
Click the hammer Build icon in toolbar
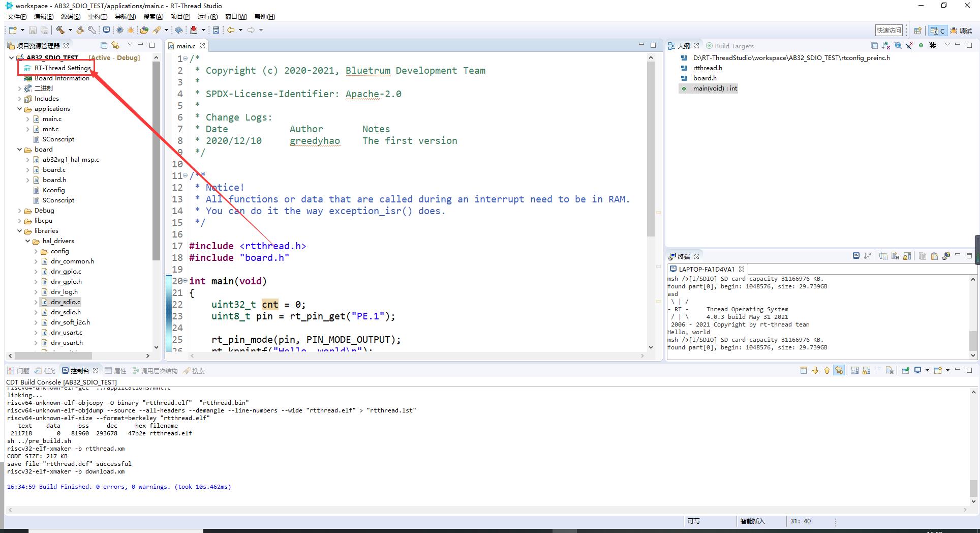coord(60,30)
